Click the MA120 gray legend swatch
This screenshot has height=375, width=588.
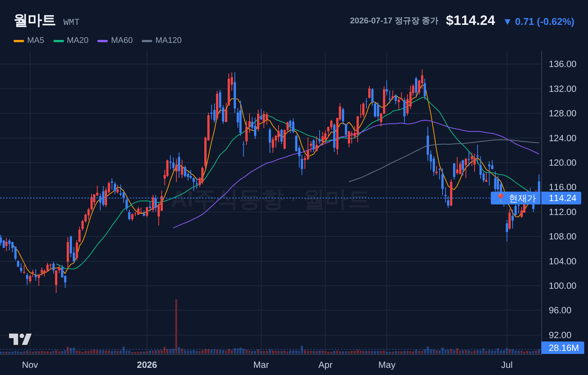(x=147, y=41)
